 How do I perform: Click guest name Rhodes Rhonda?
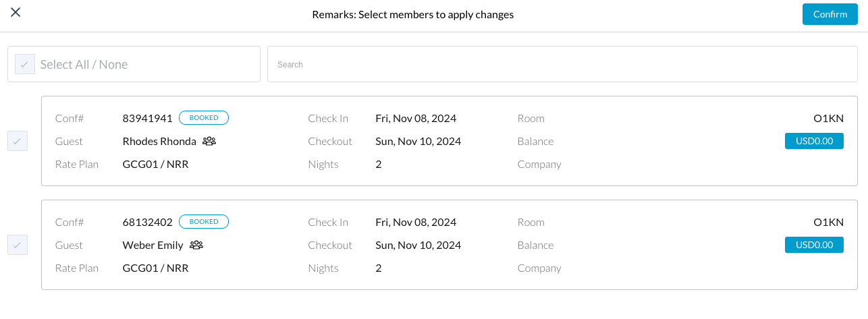[159, 142]
